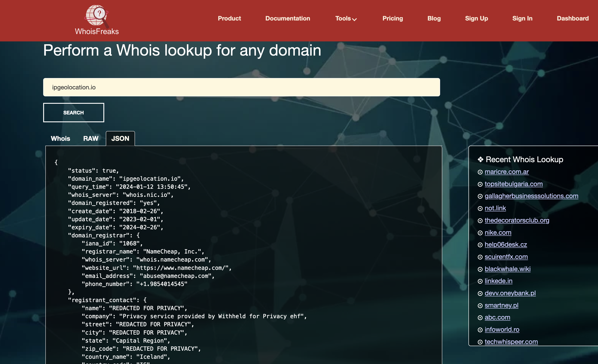
Task: Go to Documentation
Action: (x=288, y=19)
